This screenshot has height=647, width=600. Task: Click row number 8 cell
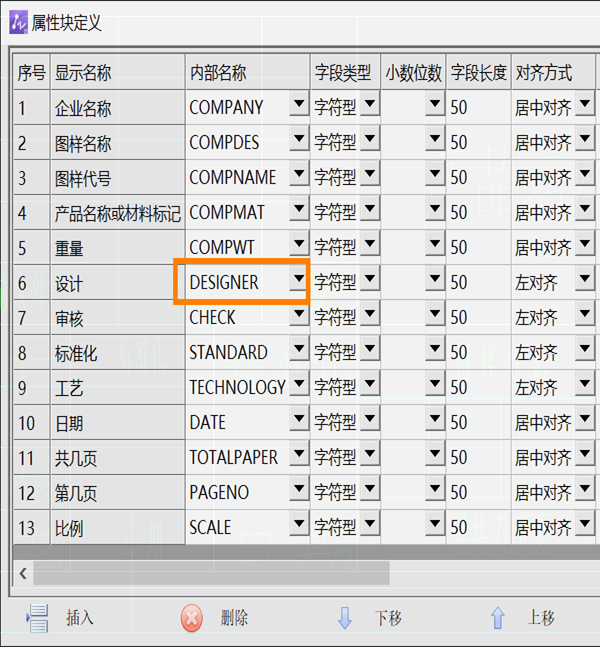pos(31,353)
